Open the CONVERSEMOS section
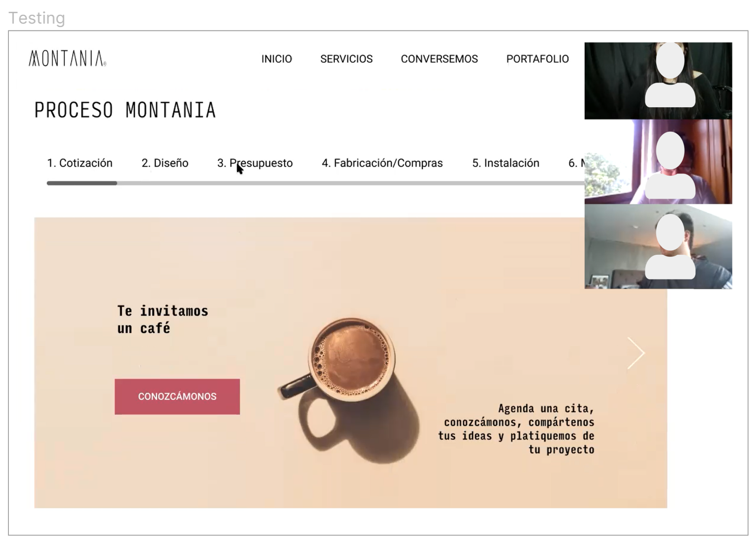Screen dimensions: 756x543 pos(440,59)
